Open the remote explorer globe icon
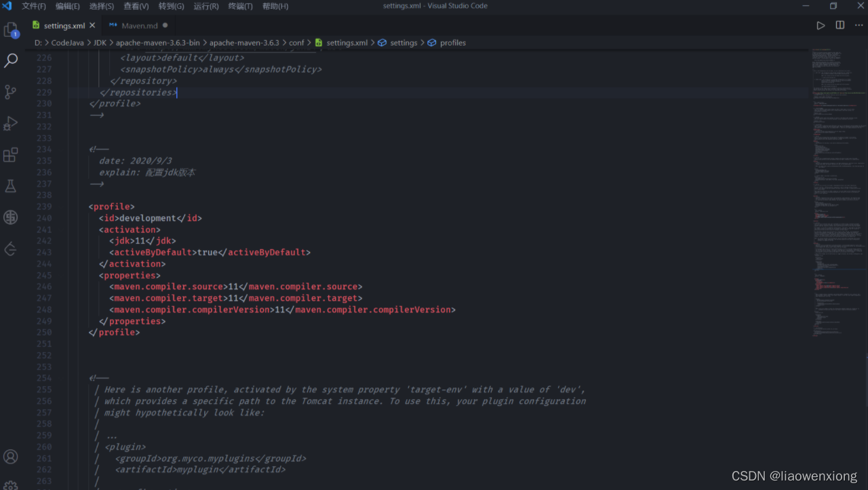868x490 pixels. pyautogui.click(x=11, y=217)
